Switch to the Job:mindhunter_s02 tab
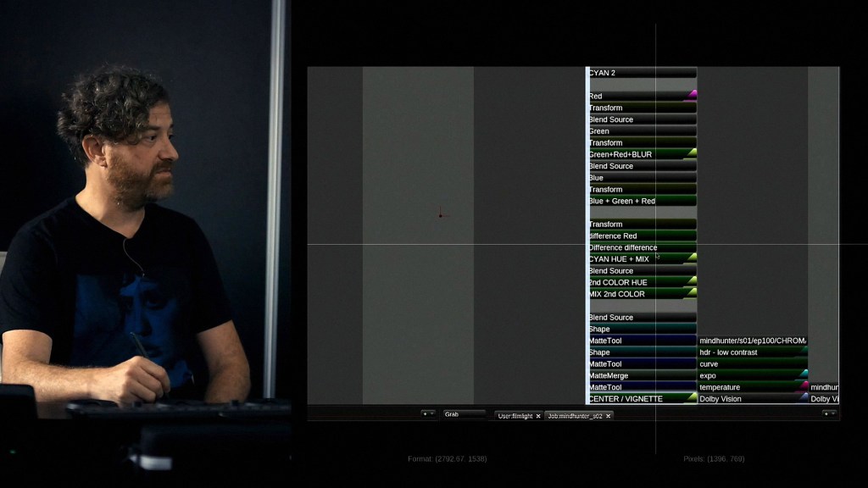The width and height of the screenshot is (868, 488). coord(575,416)
